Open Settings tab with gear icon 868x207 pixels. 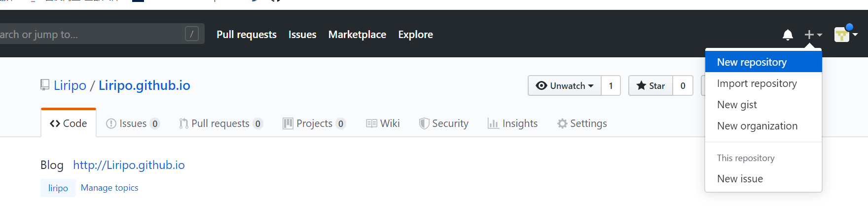pyautogui.click(x=582, y=124)
